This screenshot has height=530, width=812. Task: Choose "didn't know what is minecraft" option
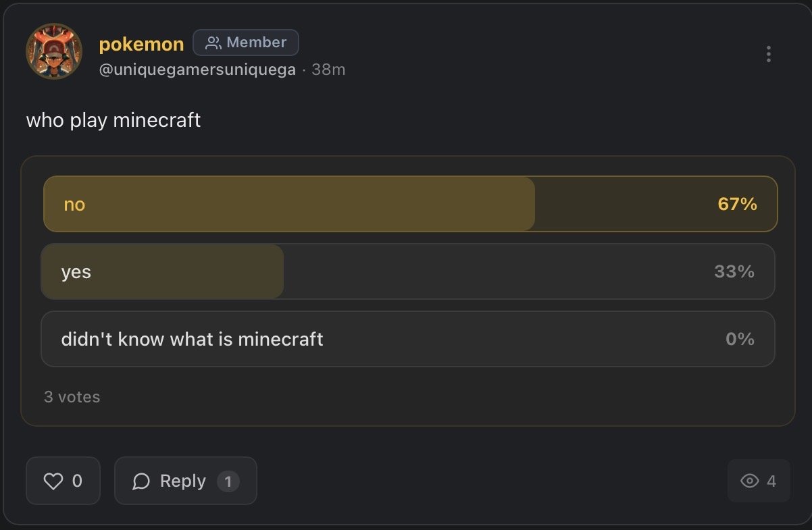tap(407, 339)
